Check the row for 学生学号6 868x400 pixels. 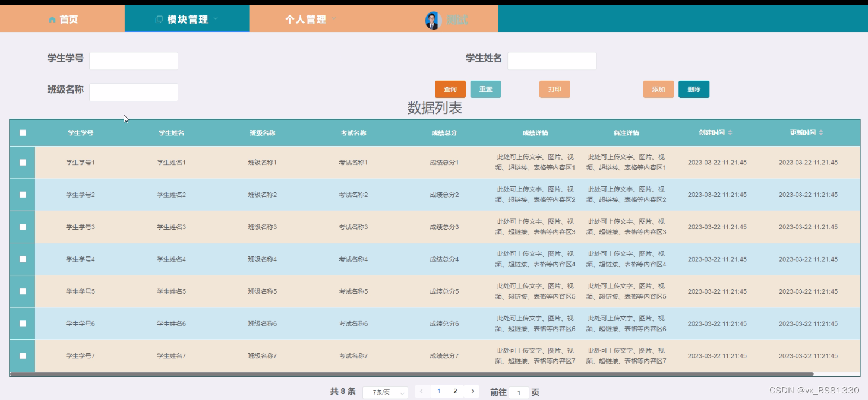(23, 323)
